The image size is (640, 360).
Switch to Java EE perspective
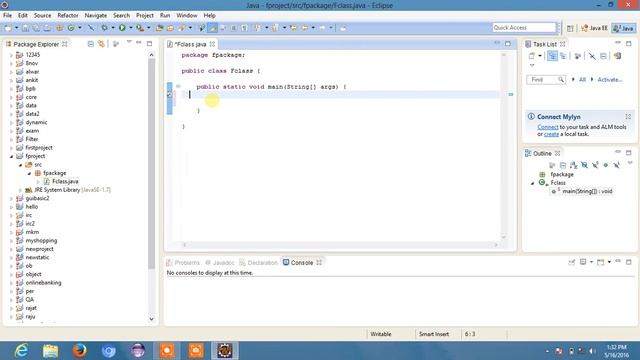[594, 28]
